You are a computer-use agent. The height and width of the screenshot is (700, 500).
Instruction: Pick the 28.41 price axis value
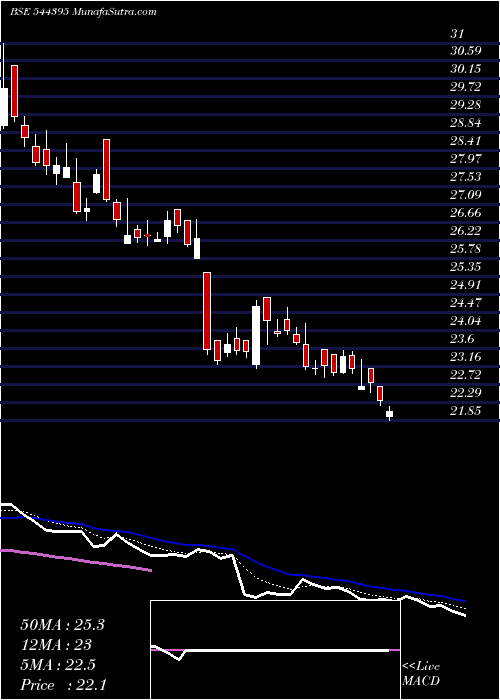pyautogui.click(x=466, y=142)
